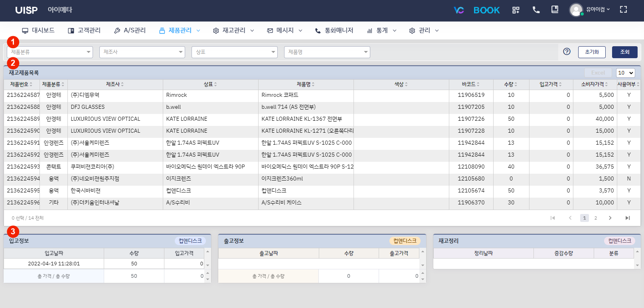This screenshot has height=308, width=644.
Task: Expand the 통계 menu
Action: [381, 30]
